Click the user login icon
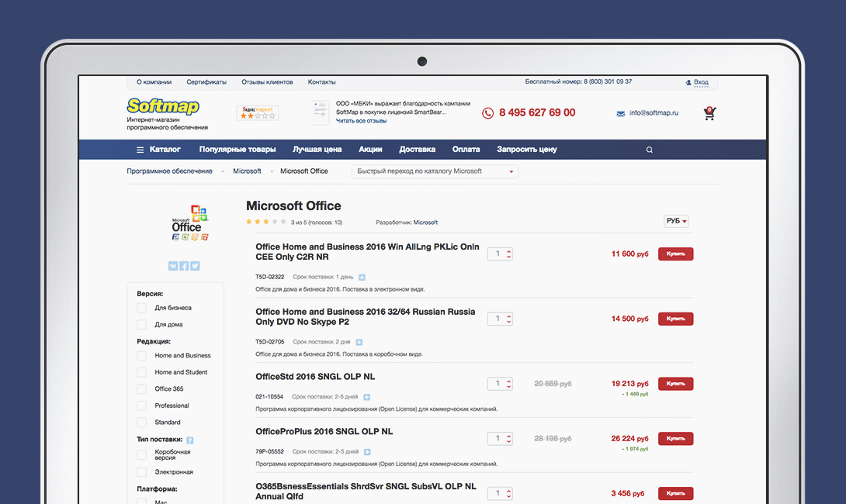The width and height of the screenshot is (846, 504). [x=688, y=82]
